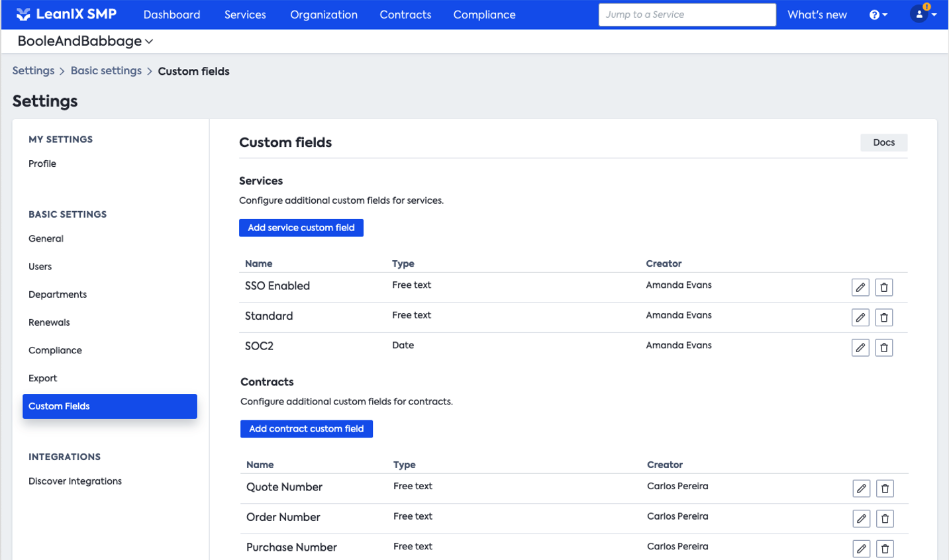Screen dimensions: 949x560
Task: Go to Contracts in top navigation
Action: coord(405,15)
